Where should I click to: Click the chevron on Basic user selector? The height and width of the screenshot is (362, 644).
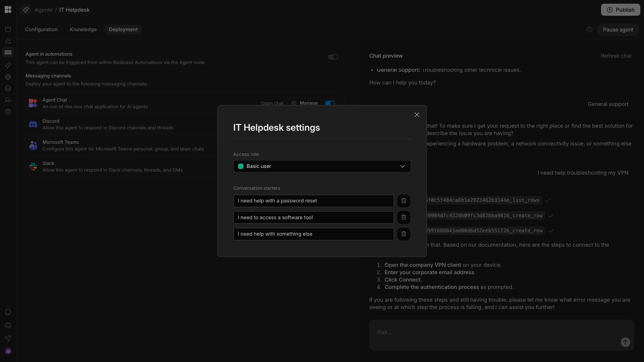402,166
